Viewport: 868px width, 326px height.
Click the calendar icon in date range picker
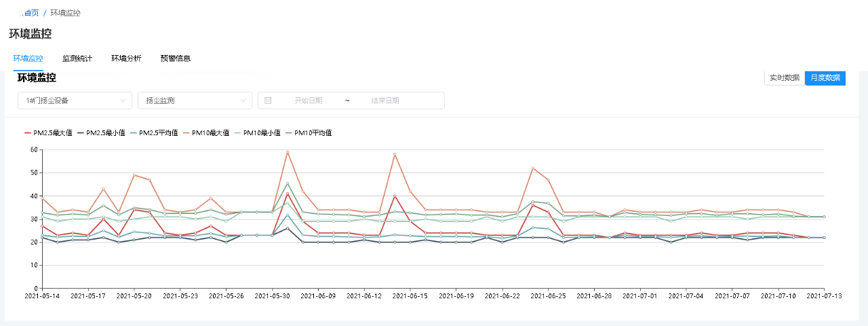point(268,101)
